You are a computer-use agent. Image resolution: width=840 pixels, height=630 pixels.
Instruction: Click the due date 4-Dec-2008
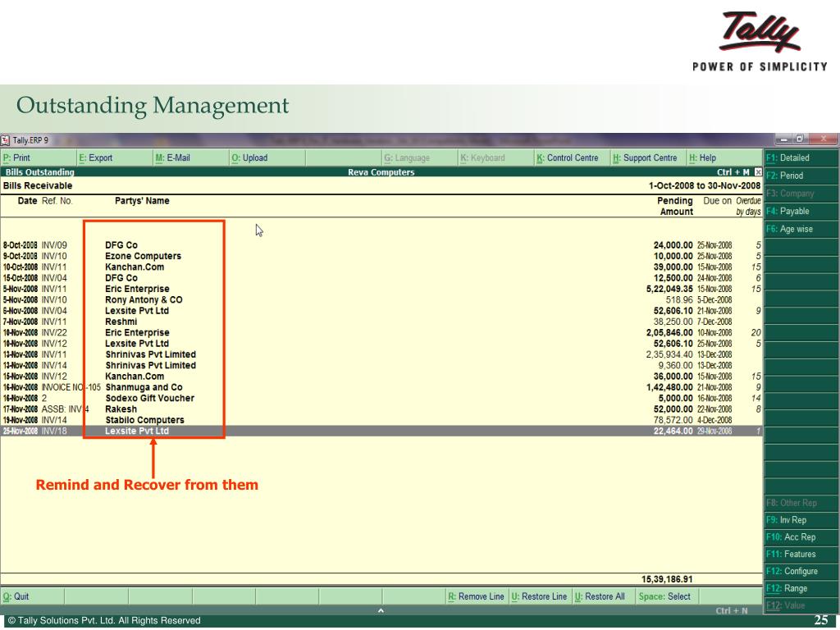714,420
